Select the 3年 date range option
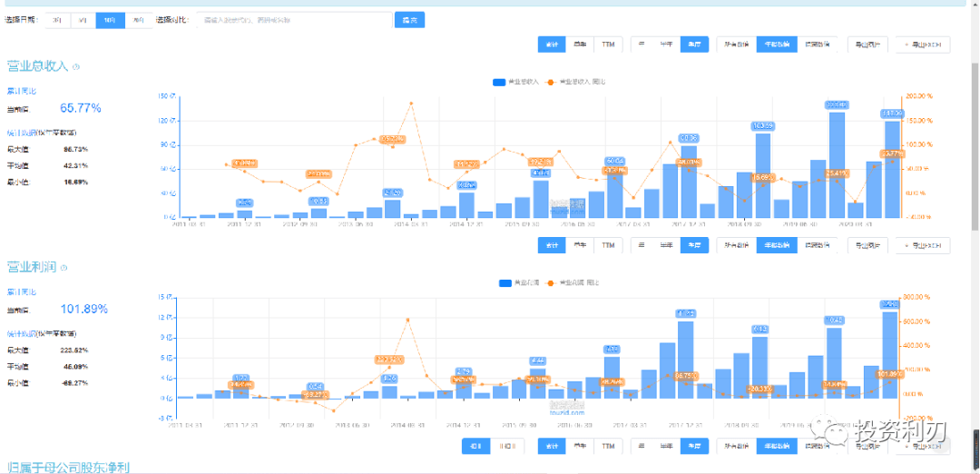 tap(57, 19)
